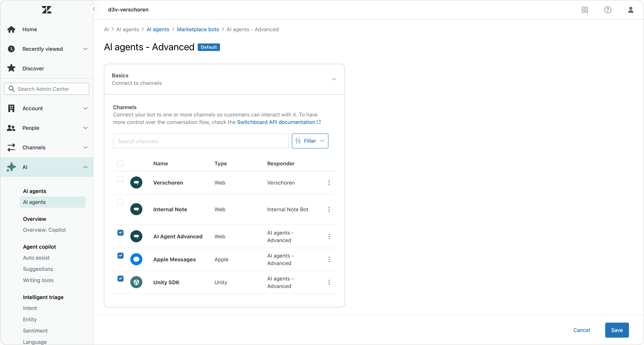The height and width of the screenshot is (345, 644).
Task: Open Suggestions under Agent copilot
Action: pyautogui.click(x=38, y=269)
